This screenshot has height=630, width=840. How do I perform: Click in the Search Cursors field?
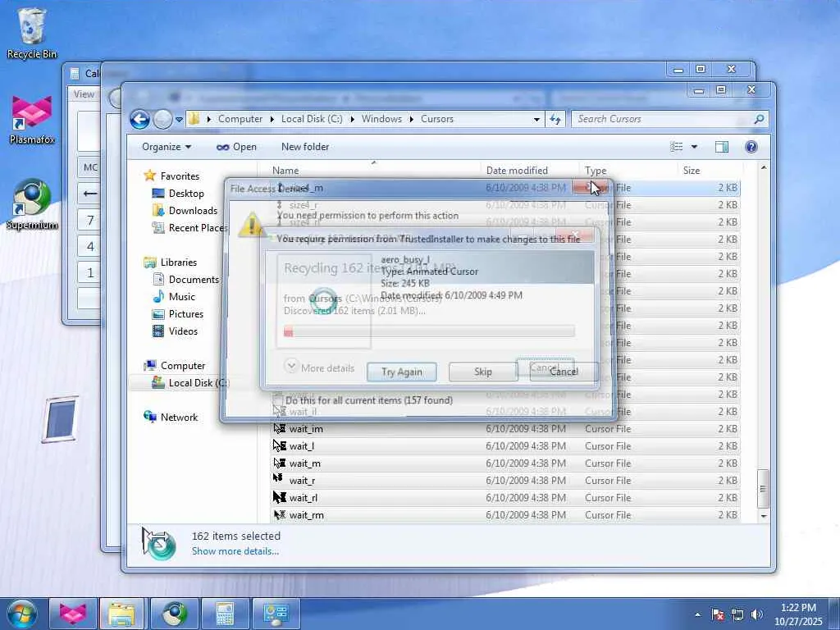pos(662,120)
